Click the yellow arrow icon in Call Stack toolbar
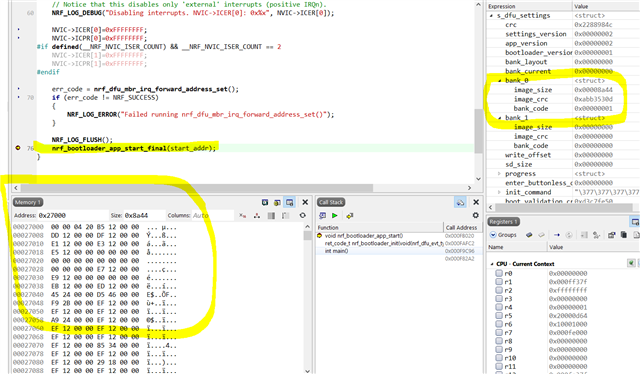 [349, 215]
